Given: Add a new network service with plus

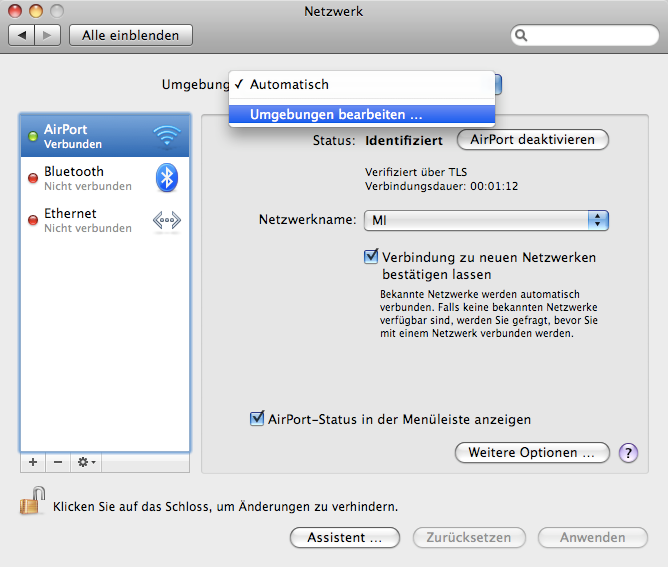Looking at the screenshot, I should pos(33,462).
